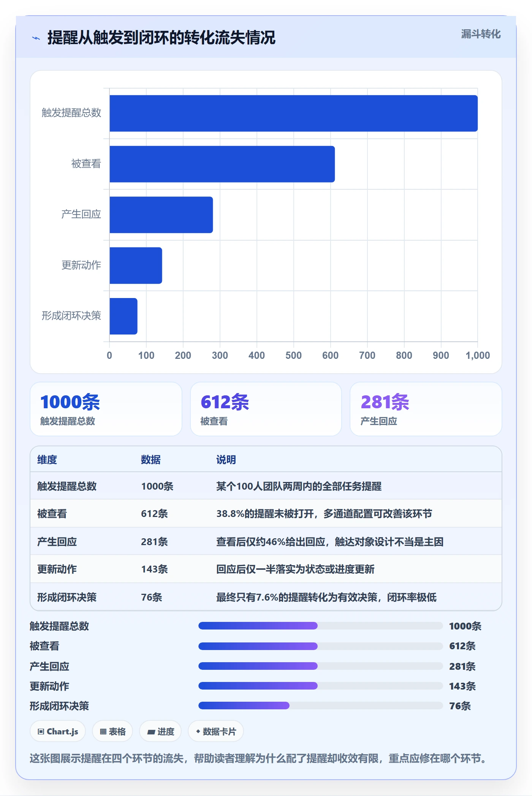Click the 被查看 progress bar
Image resolution: width=532 pixels, height=796 pixels.
pyautogui.click(x=321, y=646)
